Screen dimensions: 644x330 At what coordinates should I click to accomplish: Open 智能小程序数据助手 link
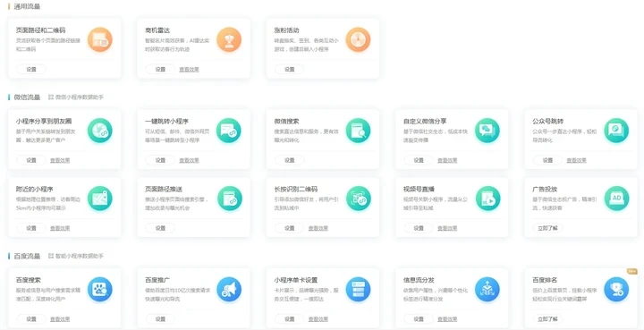pos(76,256)
